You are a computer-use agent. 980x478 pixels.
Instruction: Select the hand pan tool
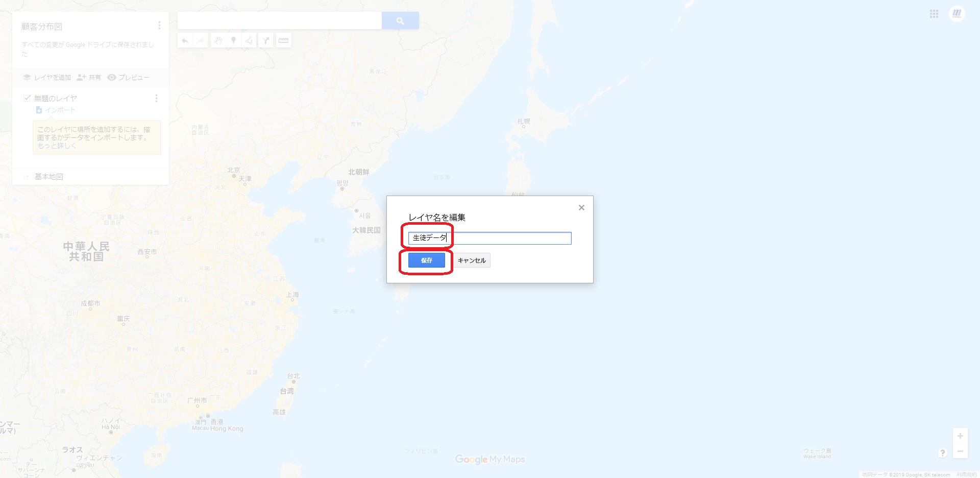[218, 40]
